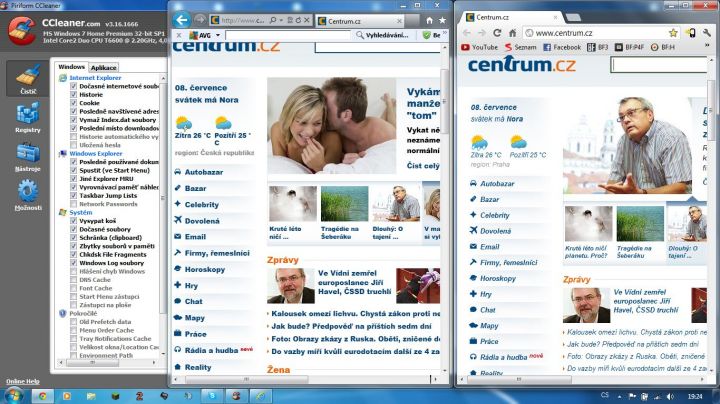Viewport: 720px width, 404px height.
Task: Open the home page icon in Internet Explorer
Action: click(429, 20)
